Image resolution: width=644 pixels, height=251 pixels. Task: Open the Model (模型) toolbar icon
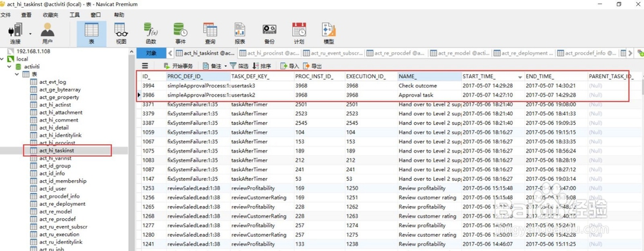[328, 33]
